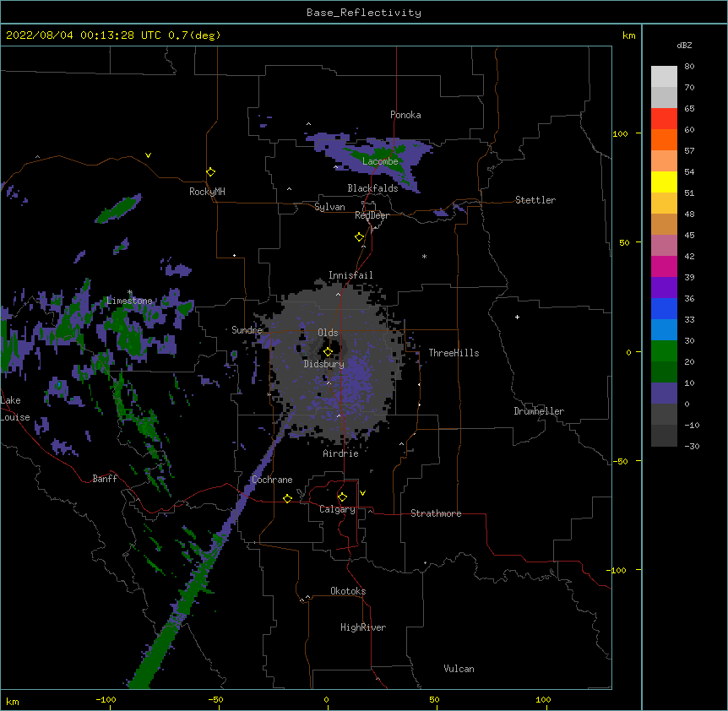Click the RedDeer city label

372,215
